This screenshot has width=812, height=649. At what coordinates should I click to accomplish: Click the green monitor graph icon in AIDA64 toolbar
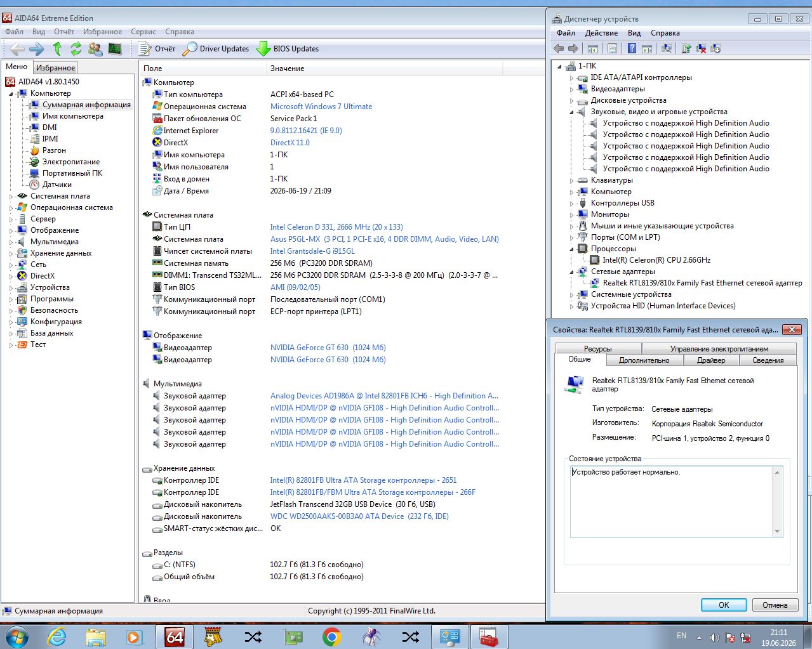tap(115, 49)
